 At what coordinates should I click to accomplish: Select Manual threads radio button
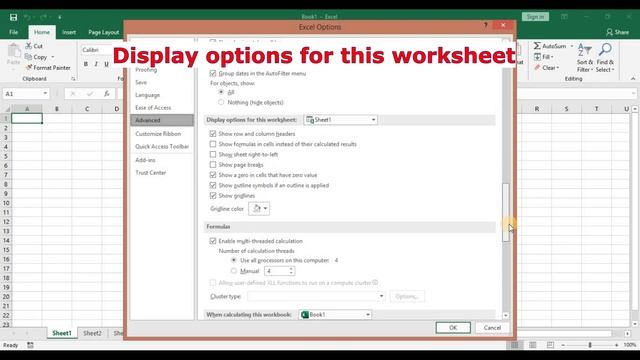pos(234,271)
